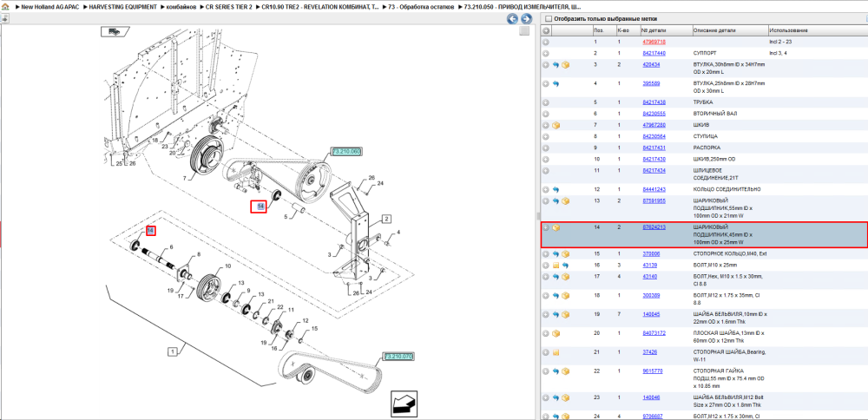The image size is (868, 420).
Task: Click the combine harvester icon atop diagram
Action: point(114,31)
